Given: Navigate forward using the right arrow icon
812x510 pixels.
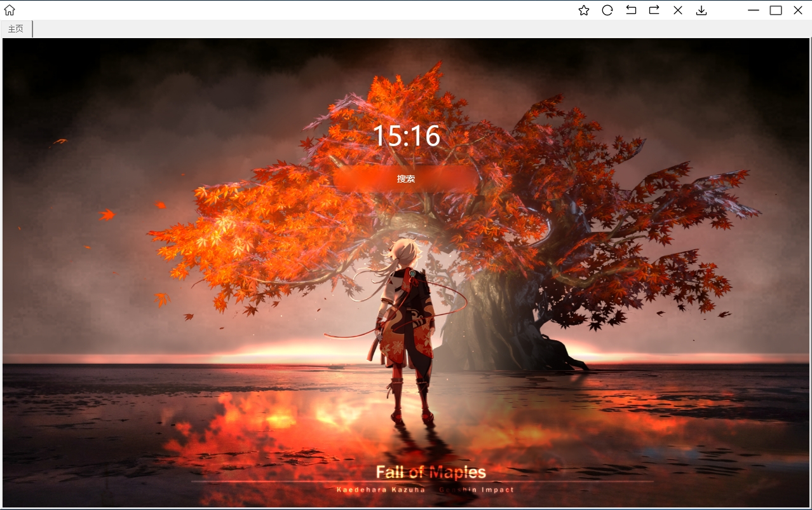Looking at the screenshot, I should click(x=654, y=10).
